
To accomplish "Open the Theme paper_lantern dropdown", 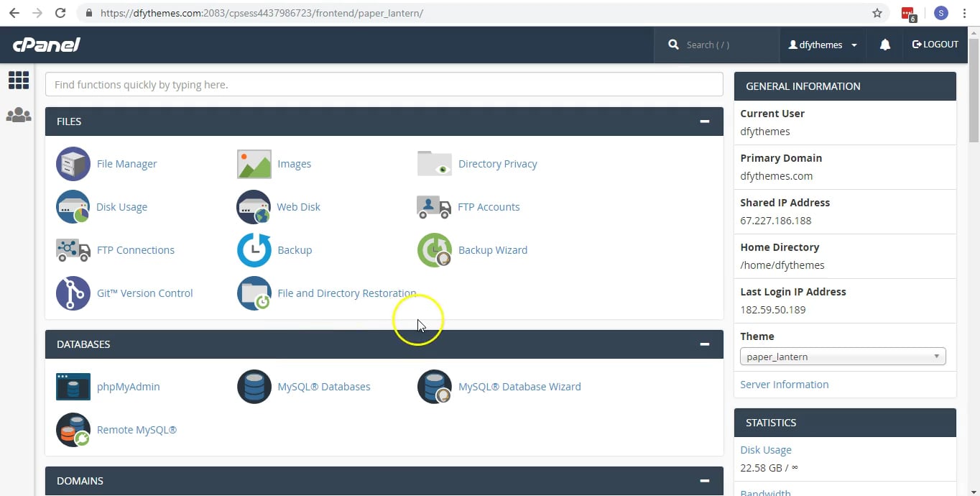I will click(x=843, y=357).
